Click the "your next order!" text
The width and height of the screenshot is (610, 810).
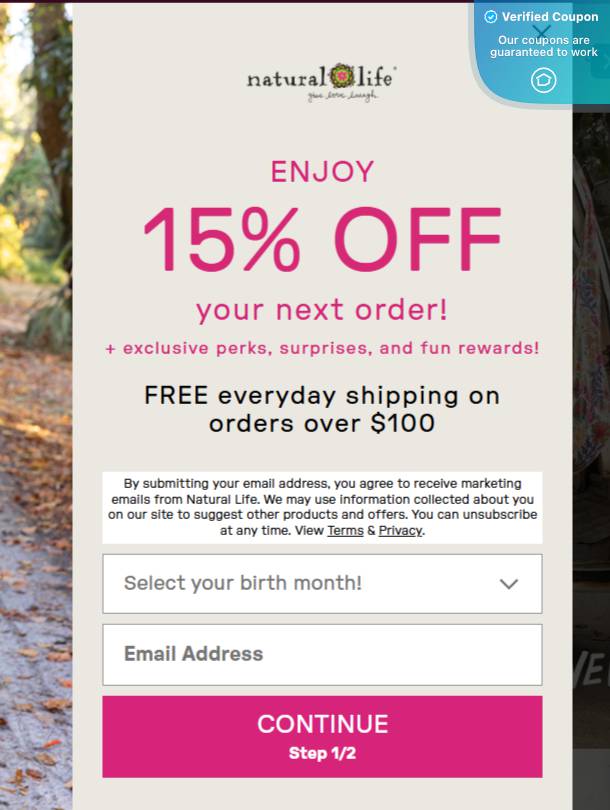tap(322, 310)
